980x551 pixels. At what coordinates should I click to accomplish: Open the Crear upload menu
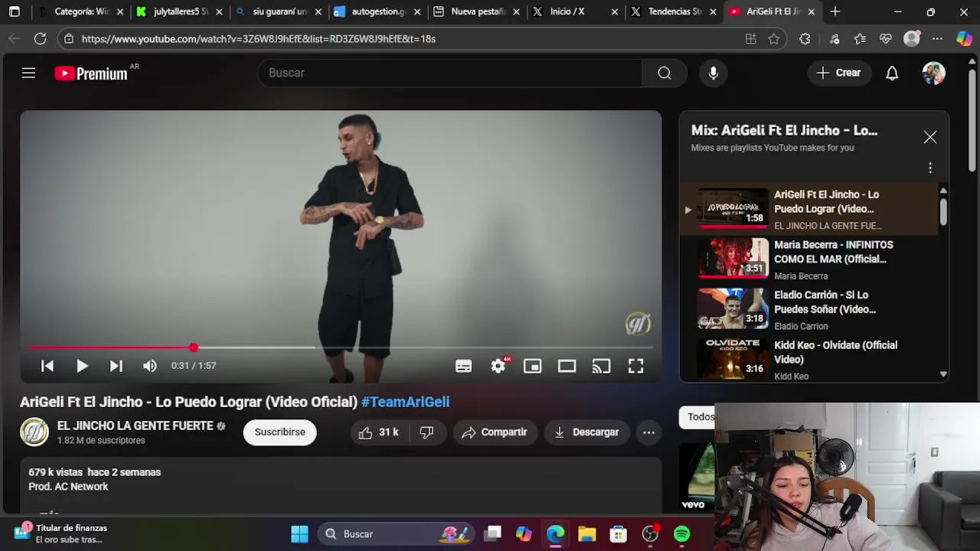pos(838,73)
